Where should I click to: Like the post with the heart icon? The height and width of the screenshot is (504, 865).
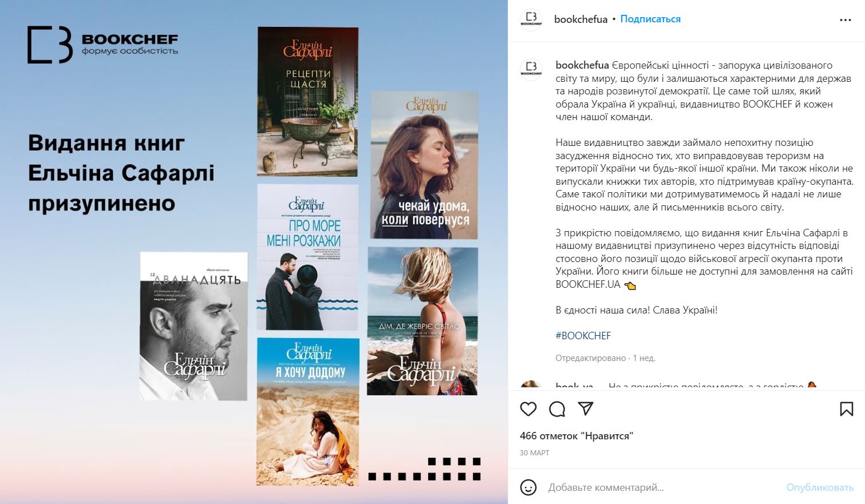[528, 408]
